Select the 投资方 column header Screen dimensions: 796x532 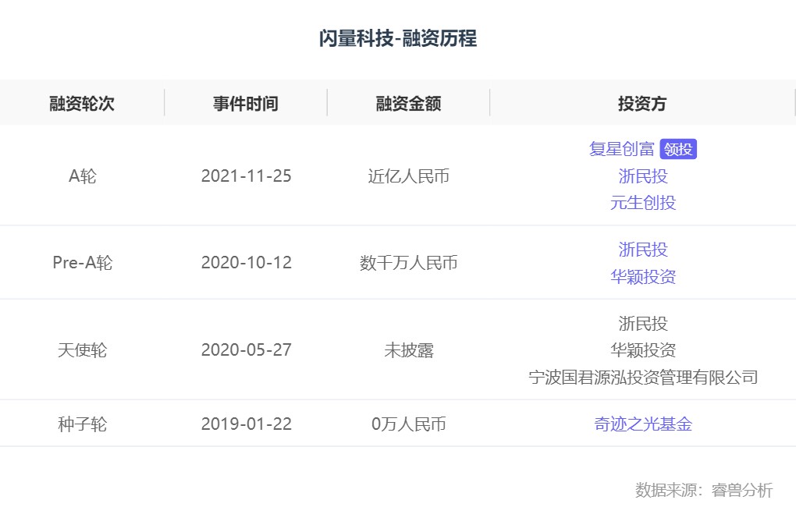(x=642, y=103)
